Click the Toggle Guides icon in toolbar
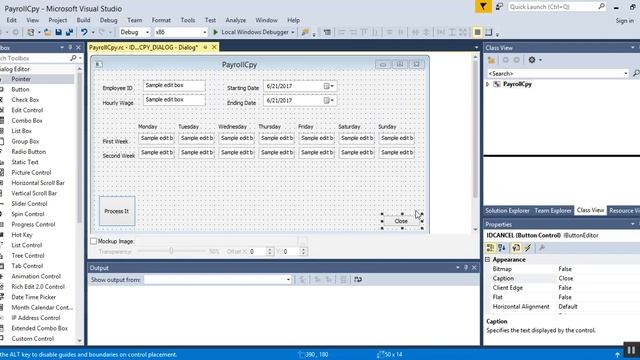Screen dimensions: 640x360 [x=489, y=32]
